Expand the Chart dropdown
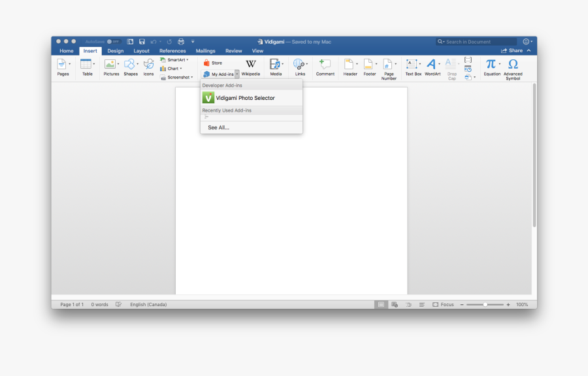Image resolution: width=588 pixels, height=376 pixels. [x=173, y=69]
